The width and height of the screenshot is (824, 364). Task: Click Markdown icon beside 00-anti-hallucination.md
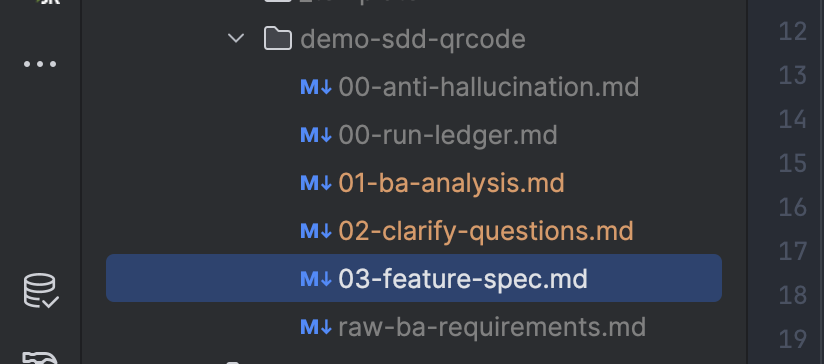pos(316,87)
